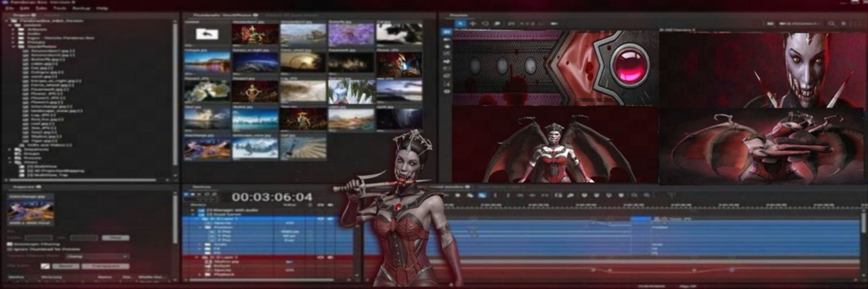
Task: Toggle the rightmost status icon on Layer 2 row
Action: point(330,258)
